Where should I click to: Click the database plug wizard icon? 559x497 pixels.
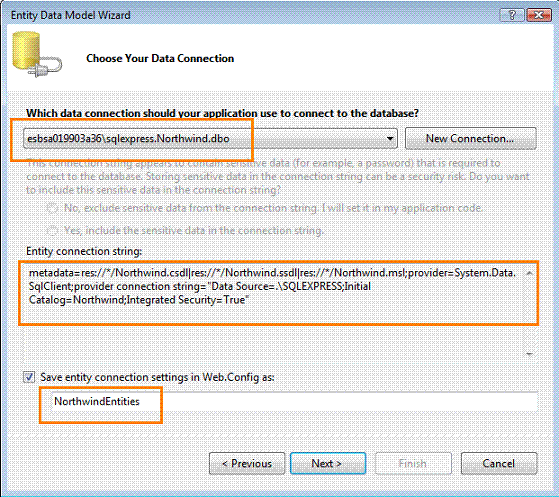pos(36,54)
